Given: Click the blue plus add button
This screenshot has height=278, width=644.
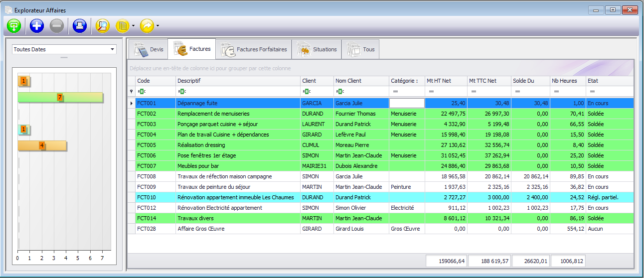Looking at the screenshot, I should (37, 26).
